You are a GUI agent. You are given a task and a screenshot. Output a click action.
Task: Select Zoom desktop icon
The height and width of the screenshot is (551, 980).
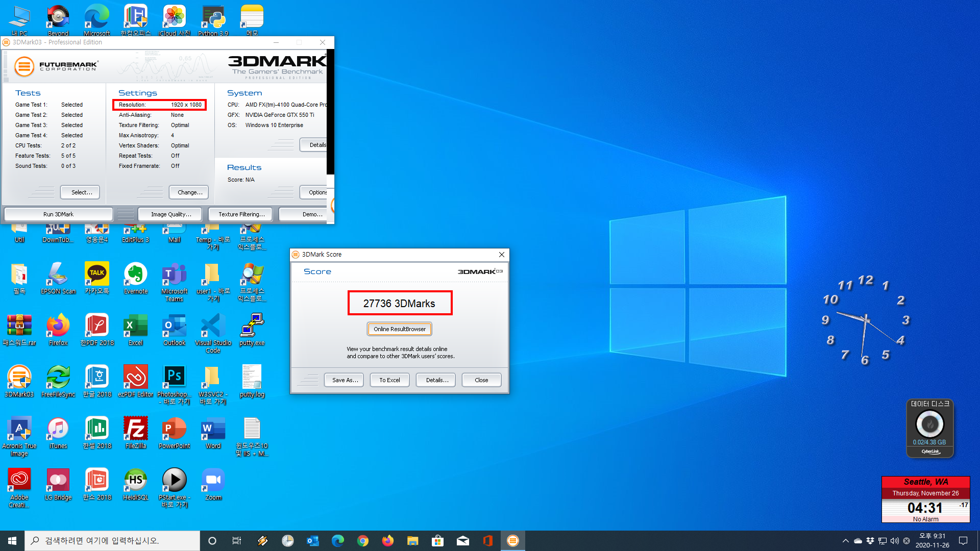[x=213, y=485]
